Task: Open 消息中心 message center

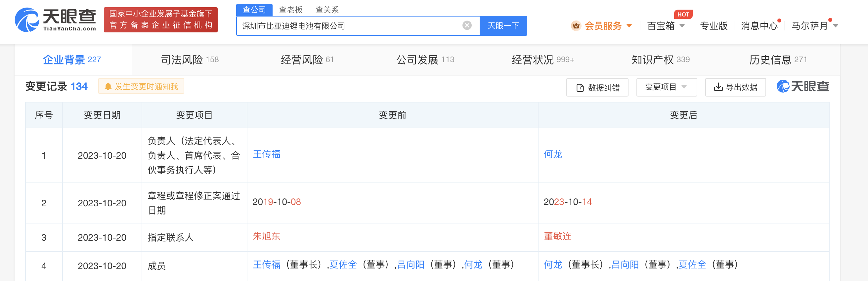Action: click(759, 26)
